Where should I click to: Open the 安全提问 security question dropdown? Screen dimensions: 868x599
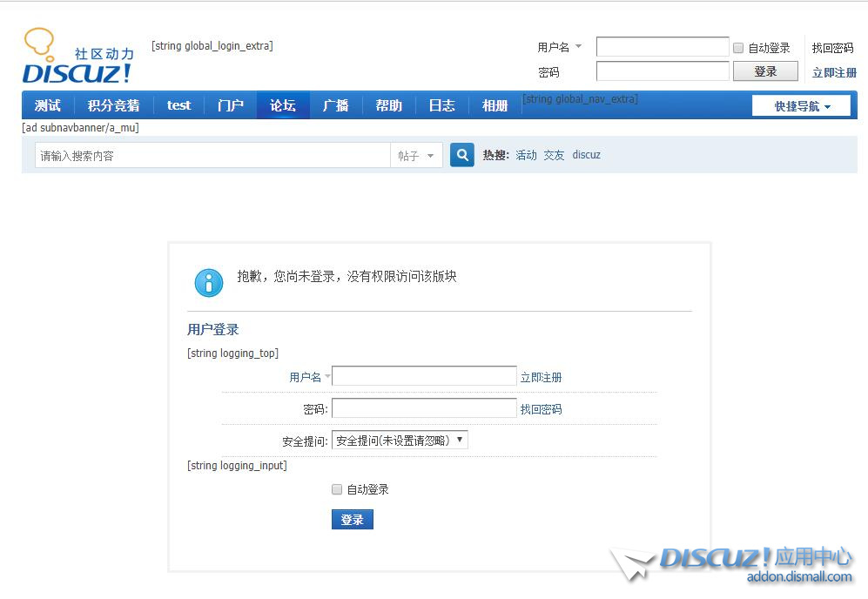pos(400,441)
